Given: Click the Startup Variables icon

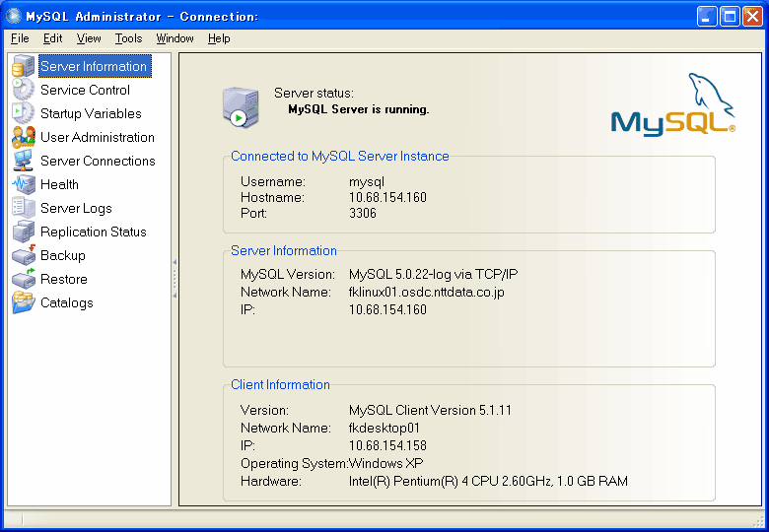Looking at the screenshot, I should [23, 114].
